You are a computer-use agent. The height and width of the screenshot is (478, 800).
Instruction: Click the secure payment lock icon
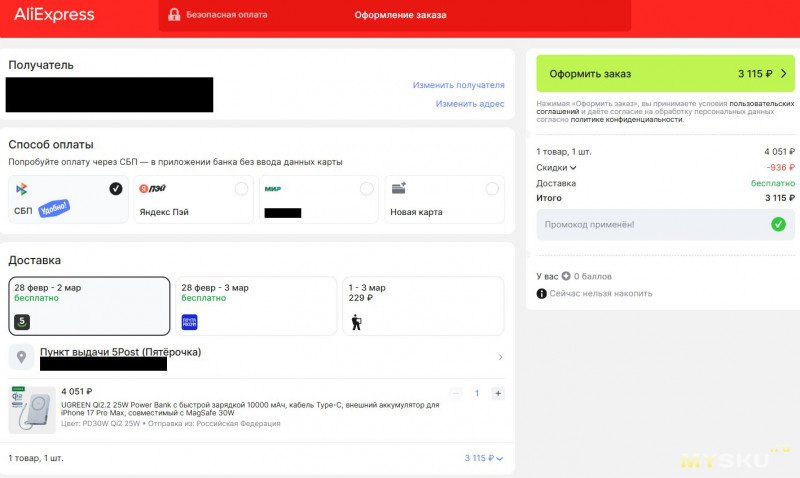174,15
